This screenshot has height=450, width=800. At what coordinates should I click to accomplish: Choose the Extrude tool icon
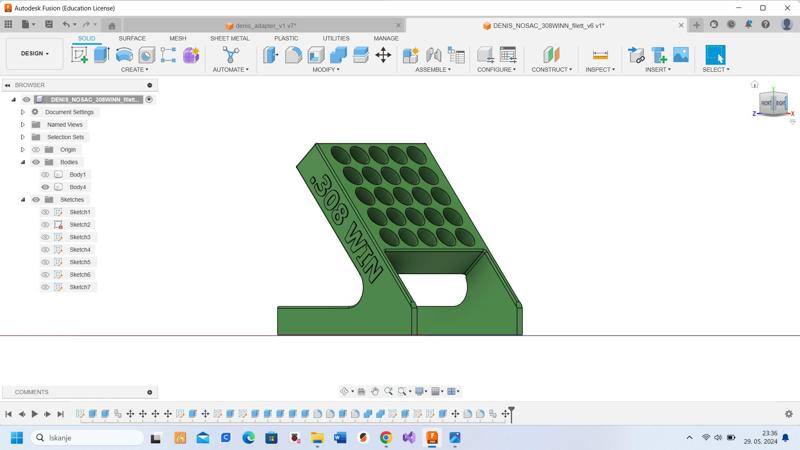102,55
